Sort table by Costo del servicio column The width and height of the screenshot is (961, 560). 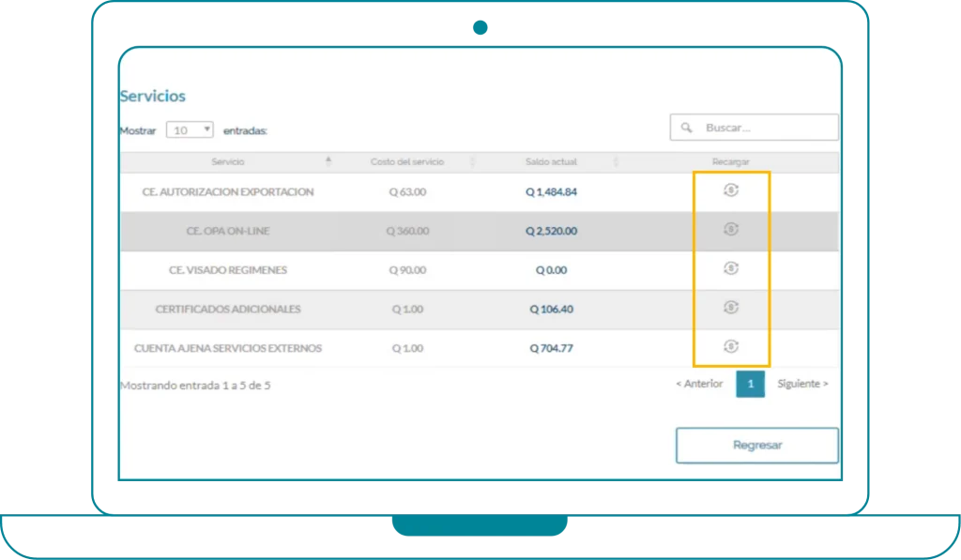coord(407,162)
